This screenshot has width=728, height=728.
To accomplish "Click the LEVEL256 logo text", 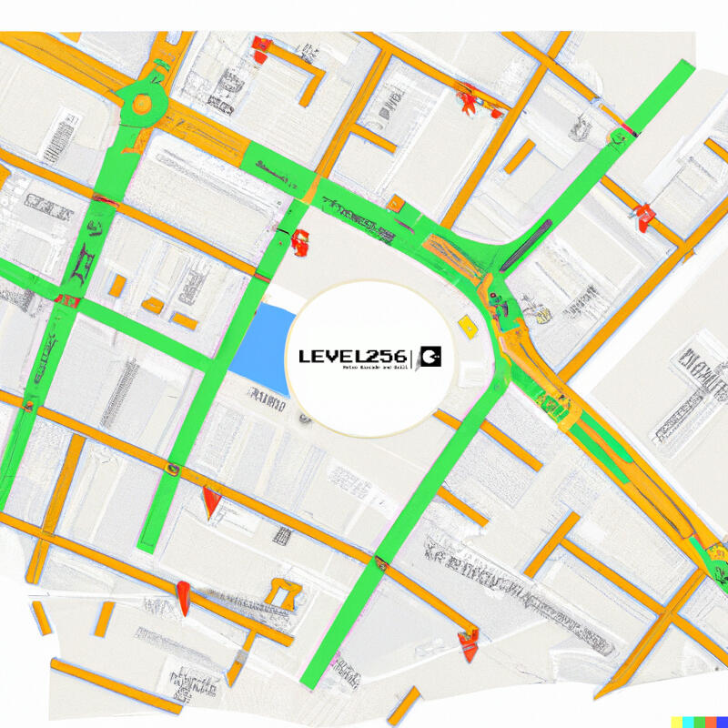I will (x=352, y=357).
